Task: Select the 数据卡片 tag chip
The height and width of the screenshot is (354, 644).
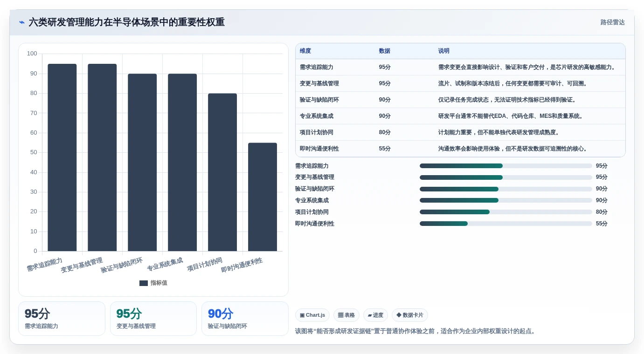Action: [410, 315]
